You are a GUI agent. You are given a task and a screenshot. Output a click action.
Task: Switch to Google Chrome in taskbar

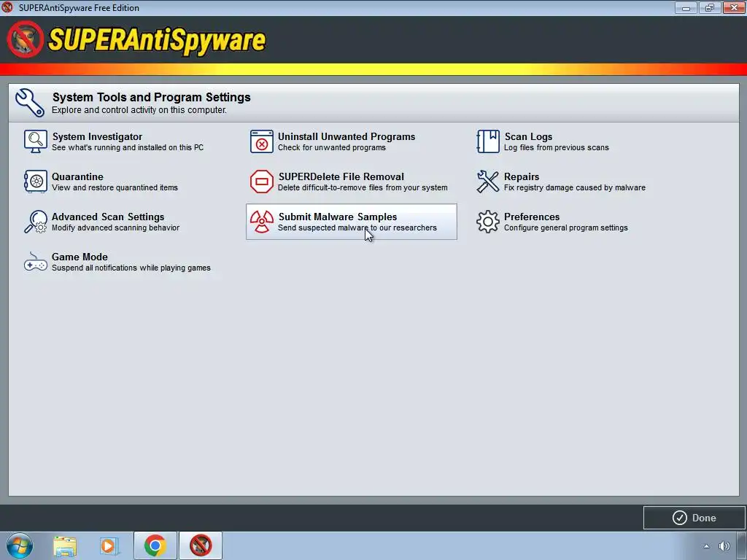click(x=155, y=545)
